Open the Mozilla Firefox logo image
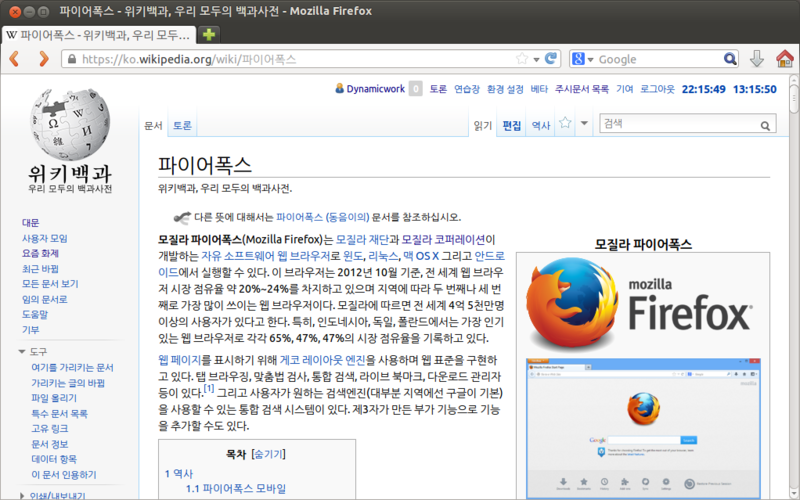 pyautogui.click(x=642, y=305)
